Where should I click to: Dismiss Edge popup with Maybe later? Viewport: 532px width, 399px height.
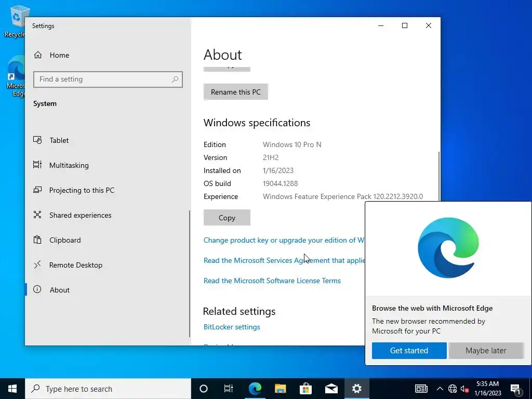coord(486,351)
